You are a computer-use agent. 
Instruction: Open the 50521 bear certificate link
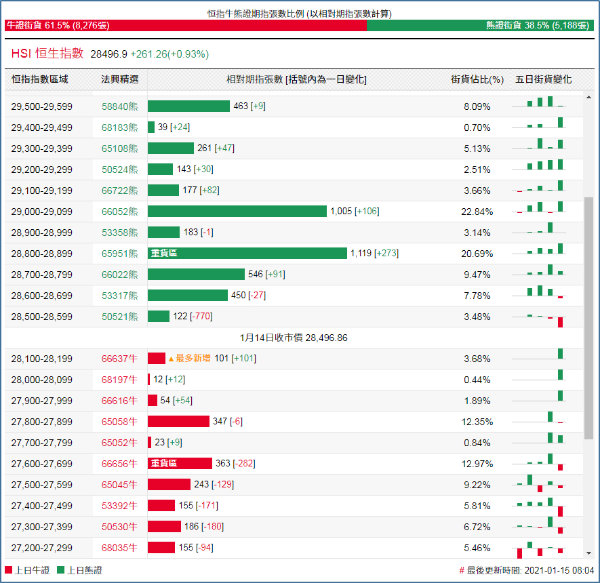[x=119, y=317]
